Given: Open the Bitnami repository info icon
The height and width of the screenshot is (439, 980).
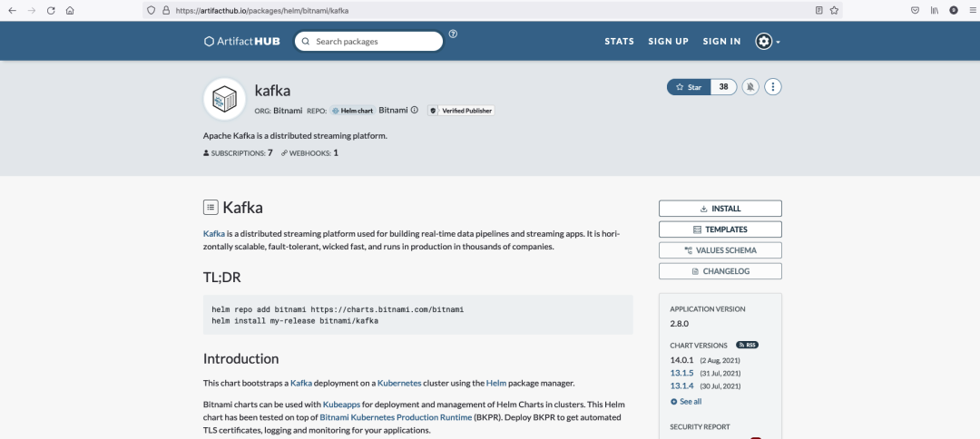Looking at the screenshot, I should pos(415,110).
